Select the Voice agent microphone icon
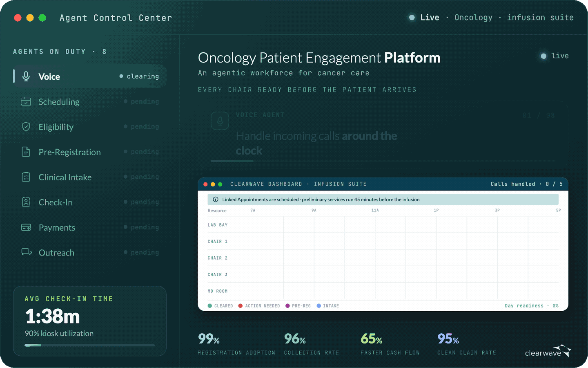The width and height of the screenshot is (588, 368). pos(26,76)
